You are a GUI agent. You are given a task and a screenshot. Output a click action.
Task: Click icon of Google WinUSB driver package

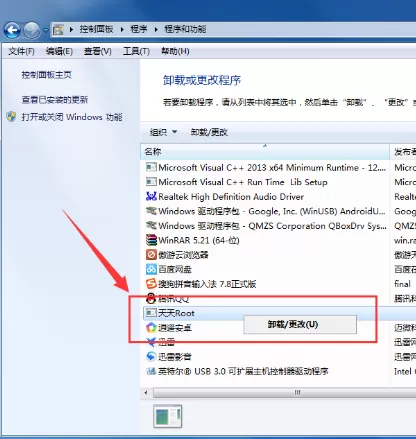(x=151, y=211)
